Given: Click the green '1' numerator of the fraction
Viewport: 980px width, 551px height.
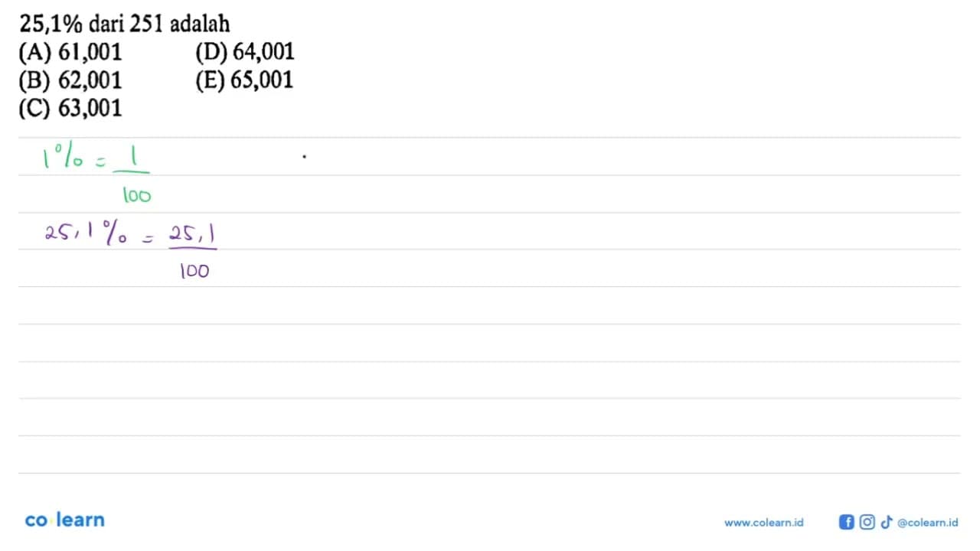Looking at the screenshot, I should pyautogui.click(x=133, y=157).
